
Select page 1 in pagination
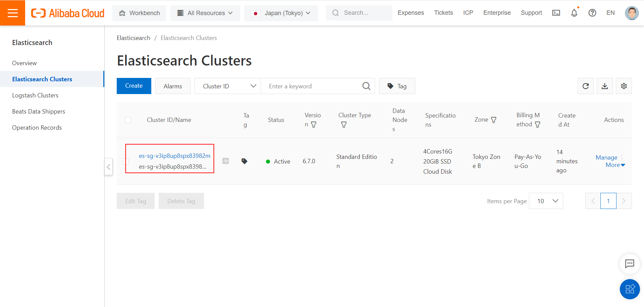coord(608,201)
